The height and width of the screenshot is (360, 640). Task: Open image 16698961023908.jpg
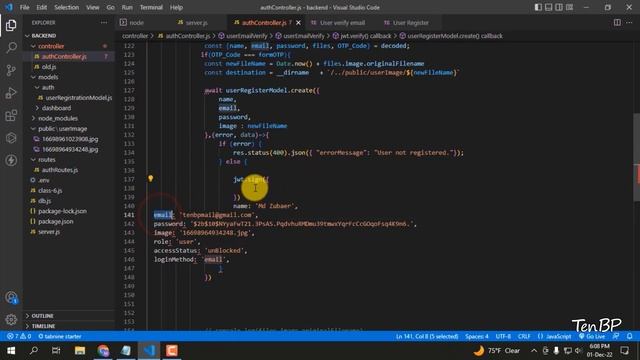70,139
